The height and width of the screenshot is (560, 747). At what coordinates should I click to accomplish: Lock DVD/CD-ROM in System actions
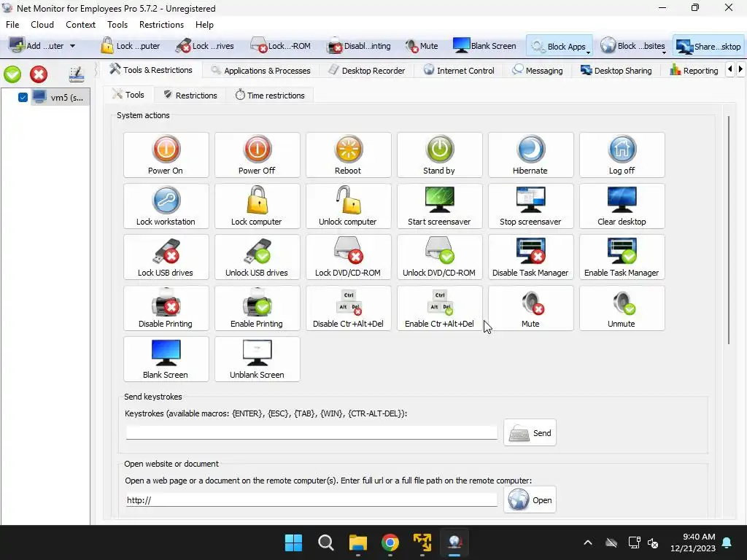[x=348, y=257]
